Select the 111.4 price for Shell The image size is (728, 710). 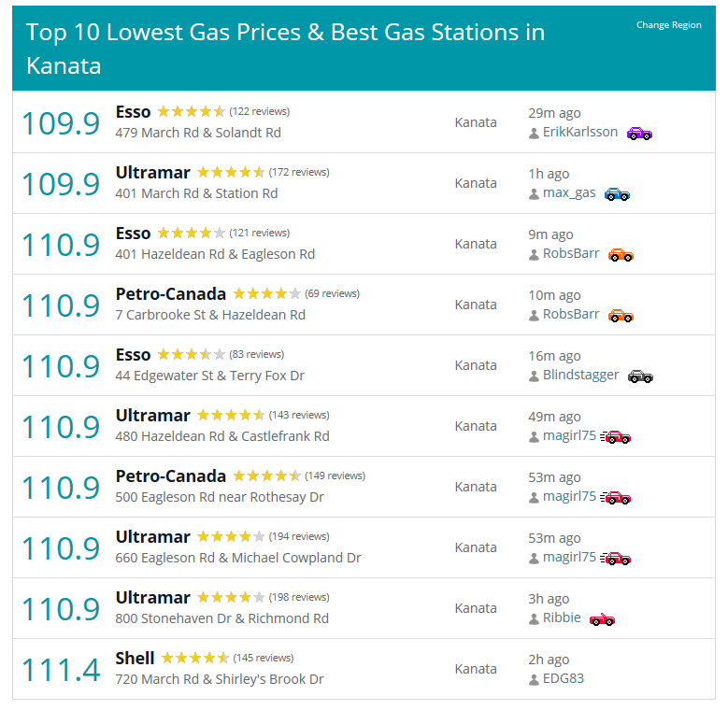coord(61,670)
